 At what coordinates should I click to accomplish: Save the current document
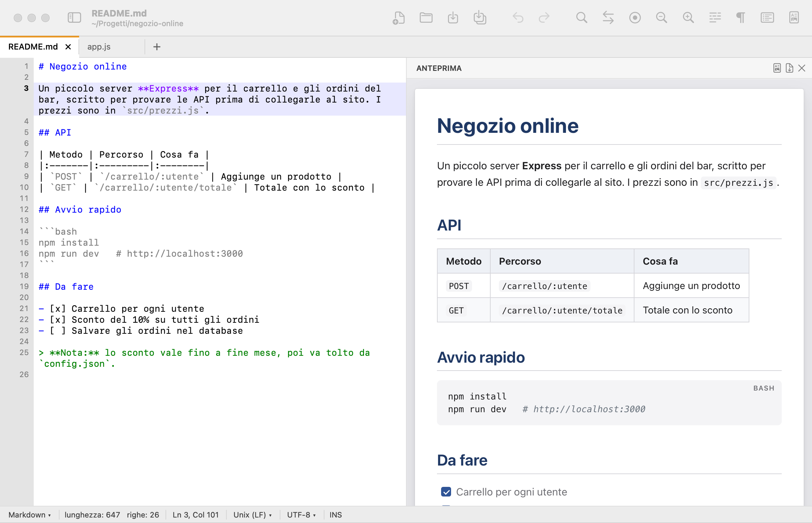[453, 18]
